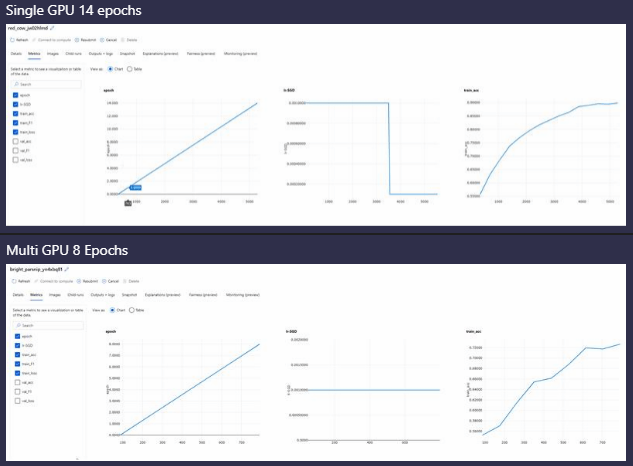
Task: Open Fairness (preview) tab in Single GPU panel
Action: point(201,54)
